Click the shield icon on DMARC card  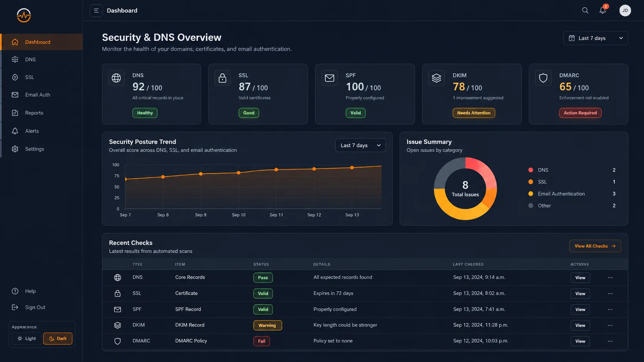click(543, 78)
